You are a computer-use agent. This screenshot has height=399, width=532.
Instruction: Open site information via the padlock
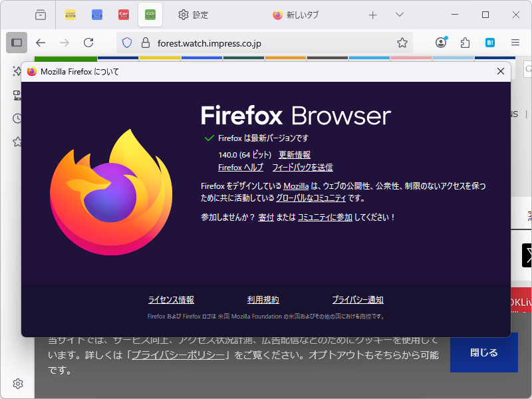click(146, 42)
